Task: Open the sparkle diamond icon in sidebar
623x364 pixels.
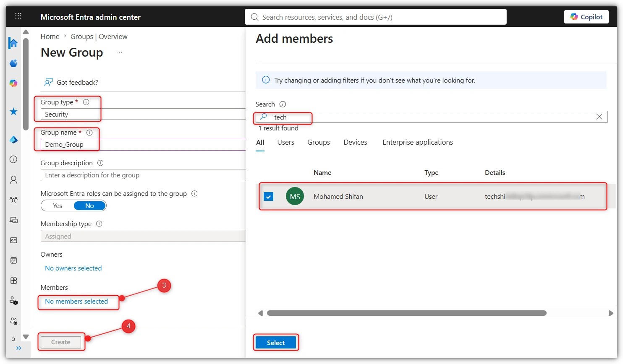Action: (13, 63)
